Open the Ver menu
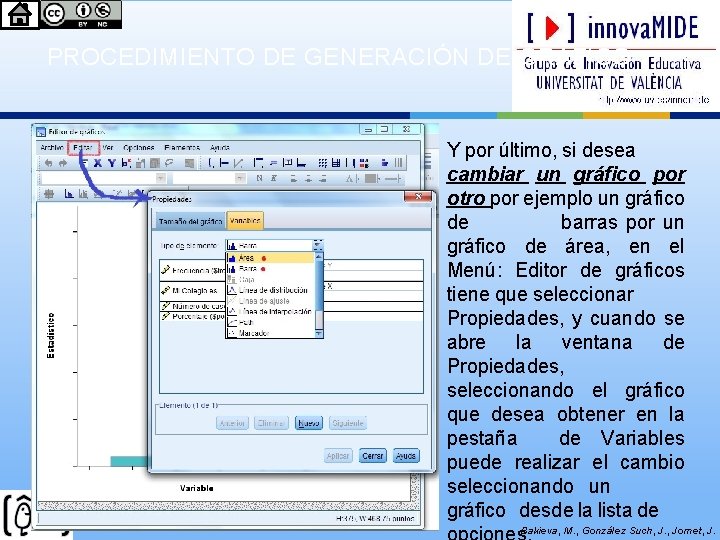The height and width of the screenshot is (540, 720). 108,147
